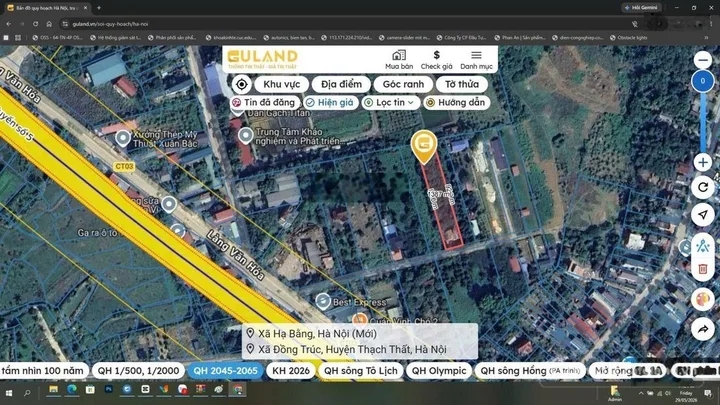Click the navigation arrow map icon
The image size is (720, 405).
click(x=703, y=215)
